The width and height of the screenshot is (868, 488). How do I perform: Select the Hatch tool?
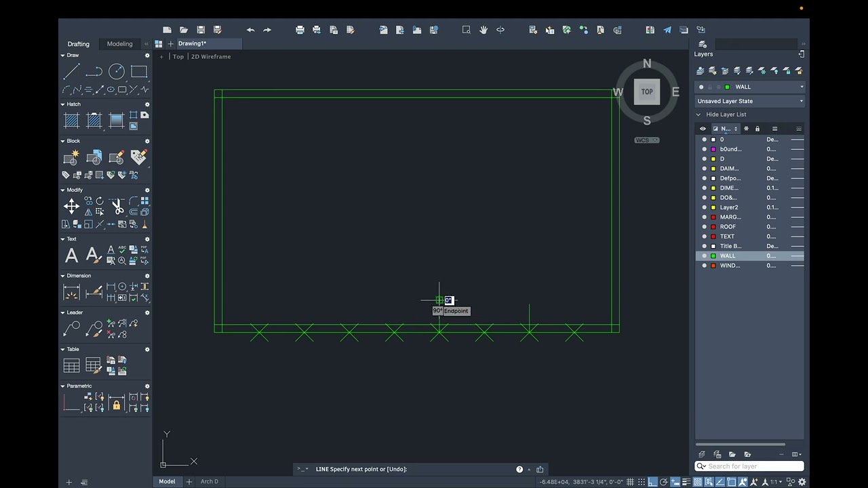[x=71, y=121]
